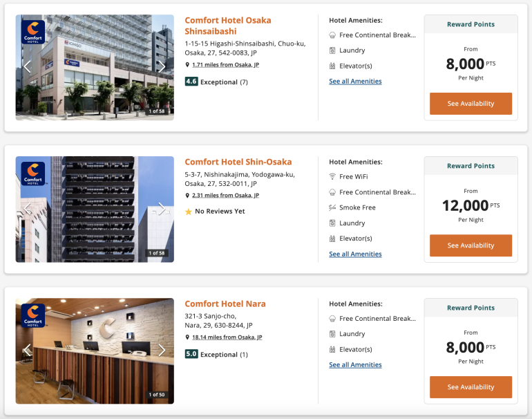Open Comfort Hotel Nara title link
The width and height of the screenshot is (532, 419).
click(x=225, y=304)
